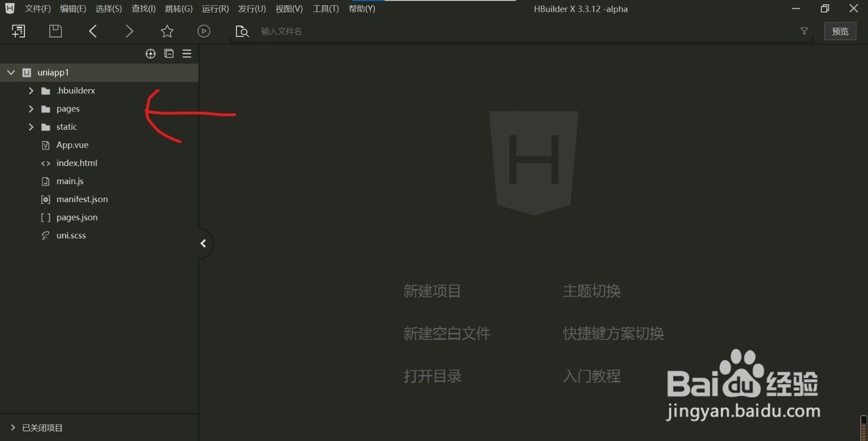
Task: Select the uniapp1 project name
Action: pyautogui.click(x=53, y=73)
